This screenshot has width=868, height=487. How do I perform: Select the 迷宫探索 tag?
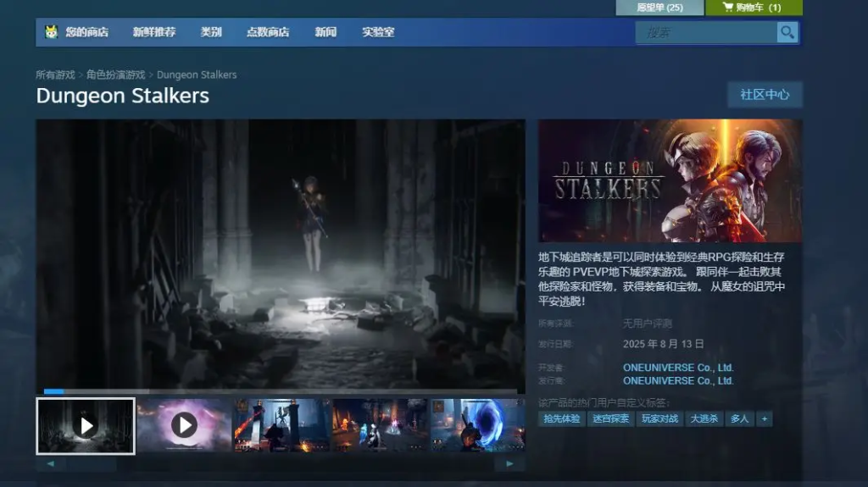[610, 419]
